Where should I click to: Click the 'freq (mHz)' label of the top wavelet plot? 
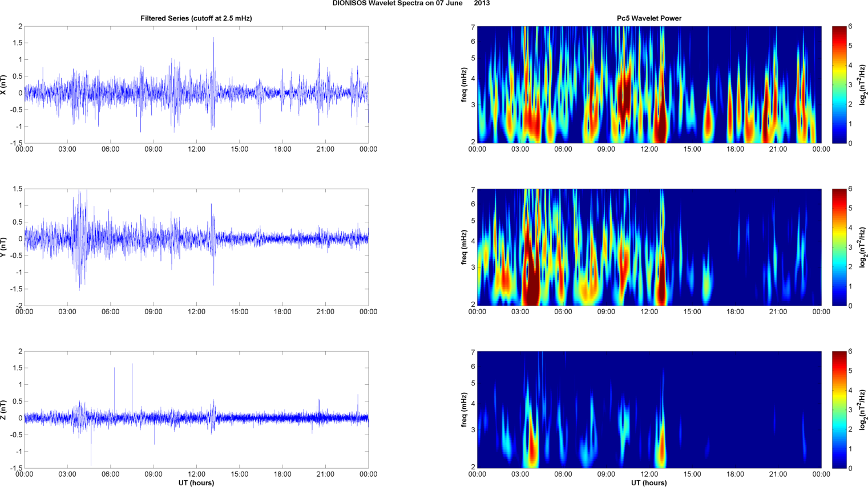[464, 84]
